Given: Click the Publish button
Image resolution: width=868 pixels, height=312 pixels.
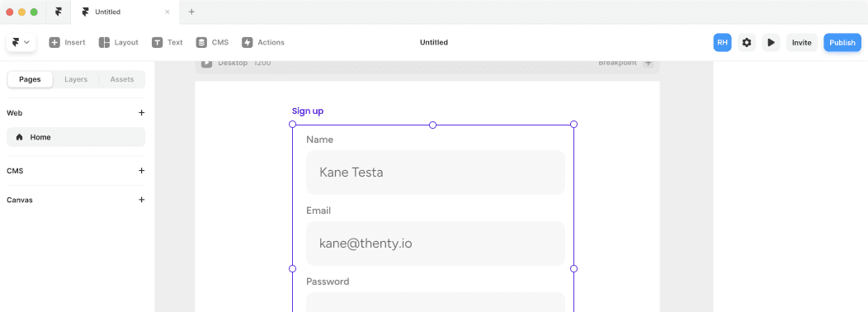Looking at the screenshot, I should click(842, 43).
